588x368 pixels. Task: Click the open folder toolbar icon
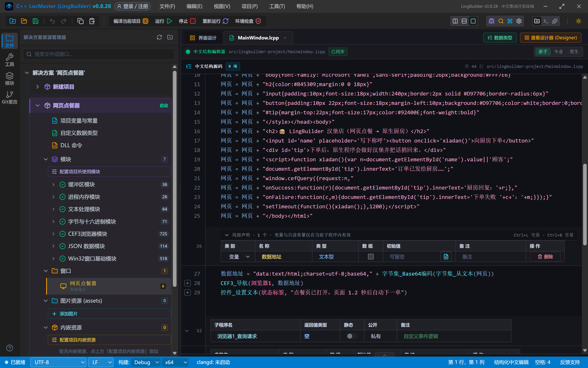click(24, 21)
